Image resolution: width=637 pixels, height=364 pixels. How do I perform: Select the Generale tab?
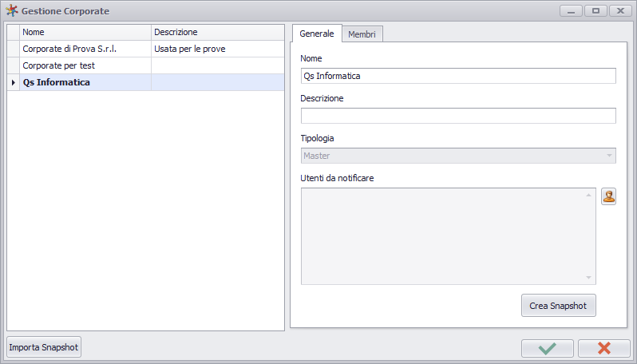coord(317,34)
